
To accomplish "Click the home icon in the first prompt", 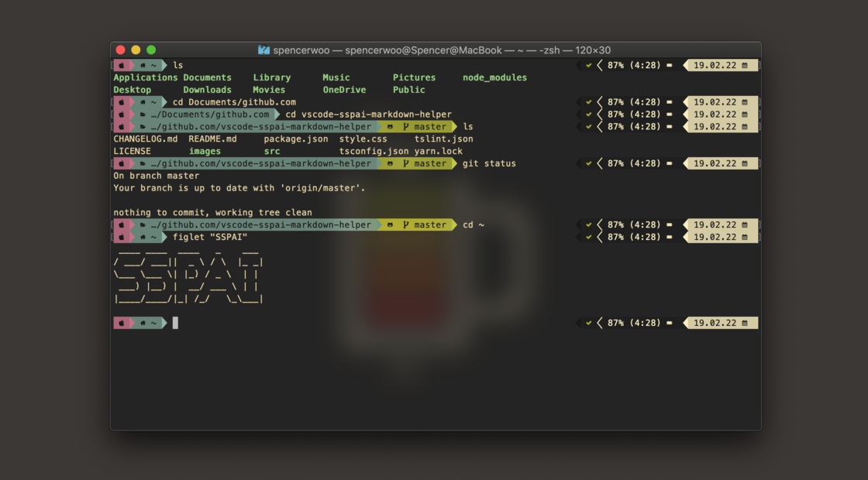I will [143, 65].
